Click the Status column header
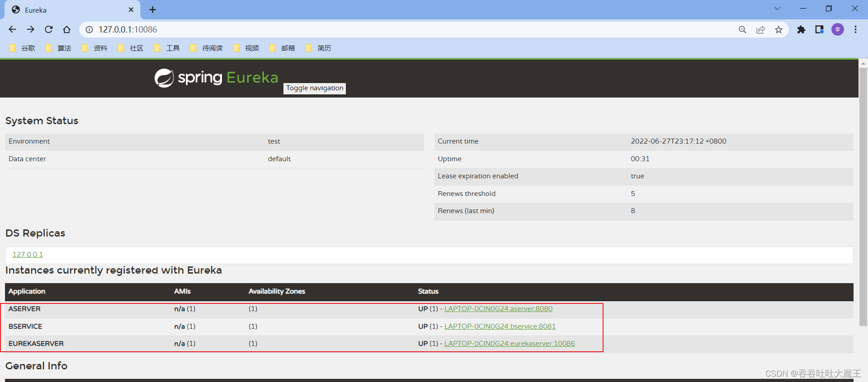868x382 pixels. 428,291
